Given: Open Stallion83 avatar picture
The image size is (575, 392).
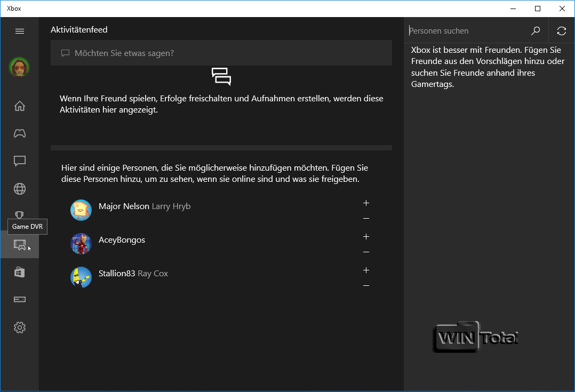Looking at the screenshot, I should pyautogui.click(x=81, y=277).
